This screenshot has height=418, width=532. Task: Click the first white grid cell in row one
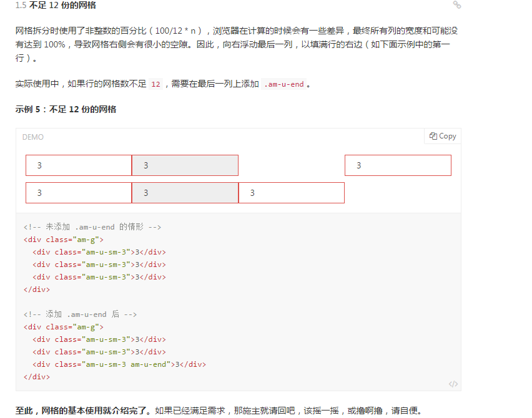click(79, 165)
